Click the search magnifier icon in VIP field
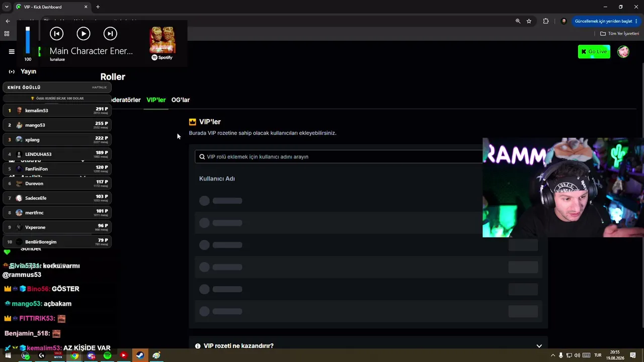This screenshot has width=644, height=362. click(202, 157)
